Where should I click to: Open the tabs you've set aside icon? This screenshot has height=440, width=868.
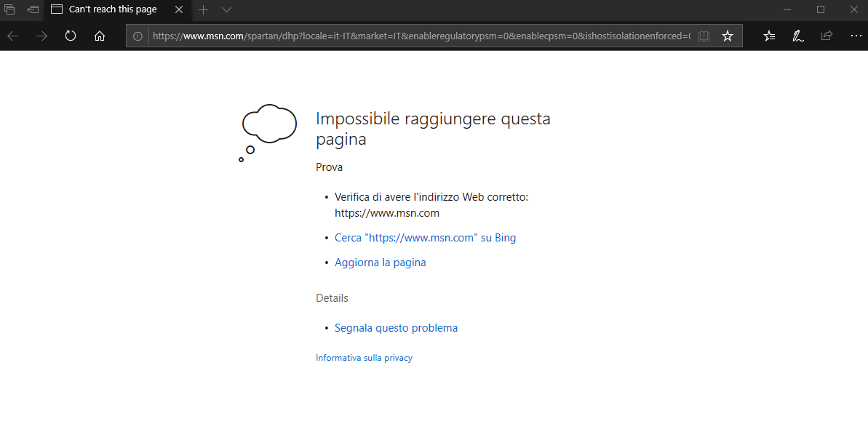pos(9,9)
